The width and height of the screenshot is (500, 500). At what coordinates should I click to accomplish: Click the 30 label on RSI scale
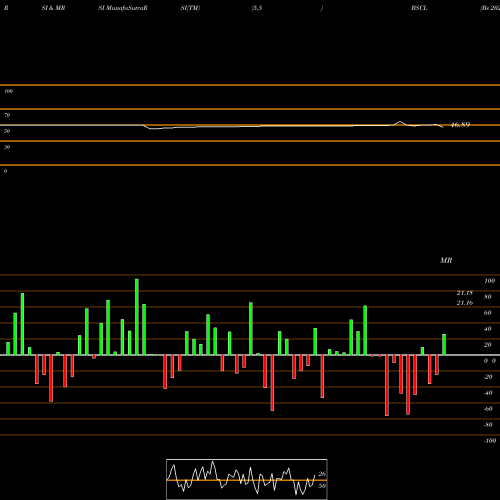(7, 147)
